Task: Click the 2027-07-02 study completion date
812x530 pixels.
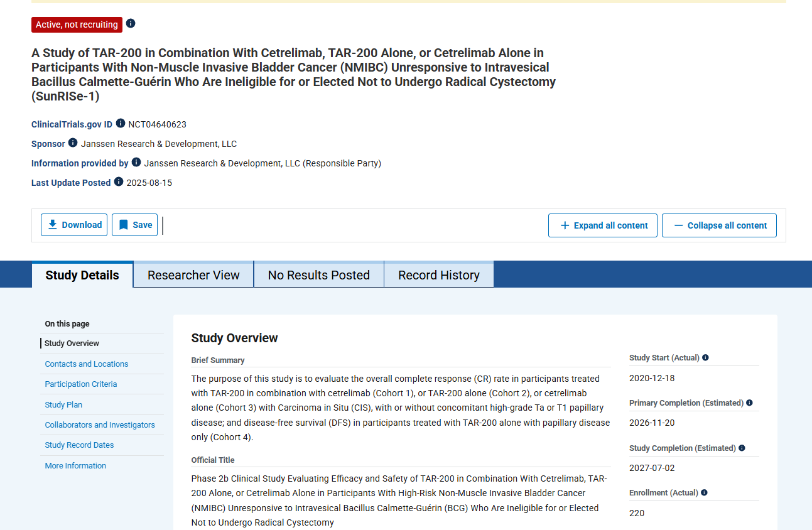Action: point(652,468)
